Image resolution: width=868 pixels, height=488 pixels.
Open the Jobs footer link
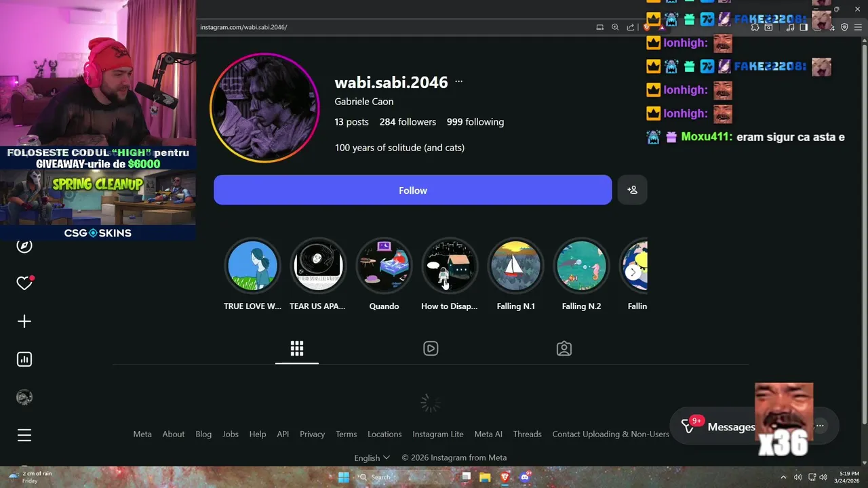tap(231, 434)
